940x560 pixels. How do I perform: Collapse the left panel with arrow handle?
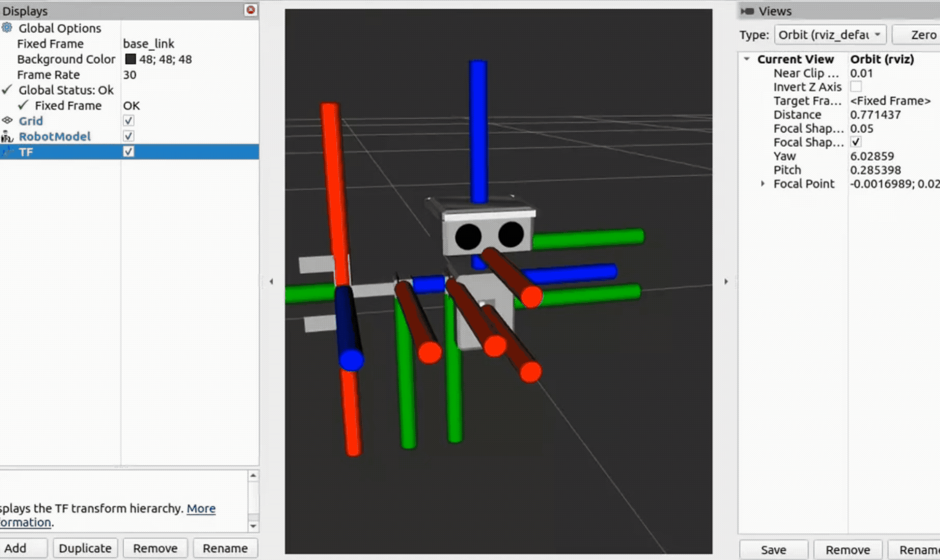(271, 282)
